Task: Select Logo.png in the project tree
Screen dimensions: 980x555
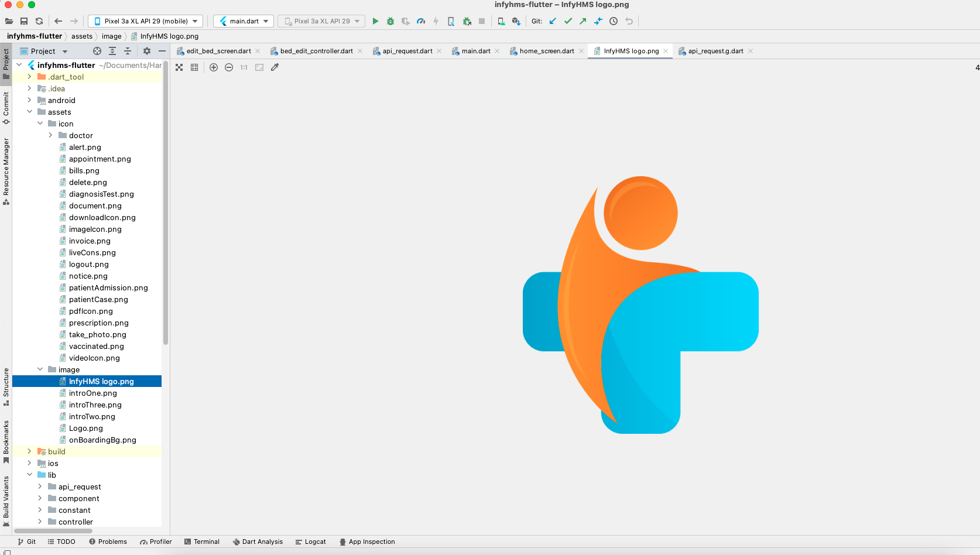Action: click(85, 428)
